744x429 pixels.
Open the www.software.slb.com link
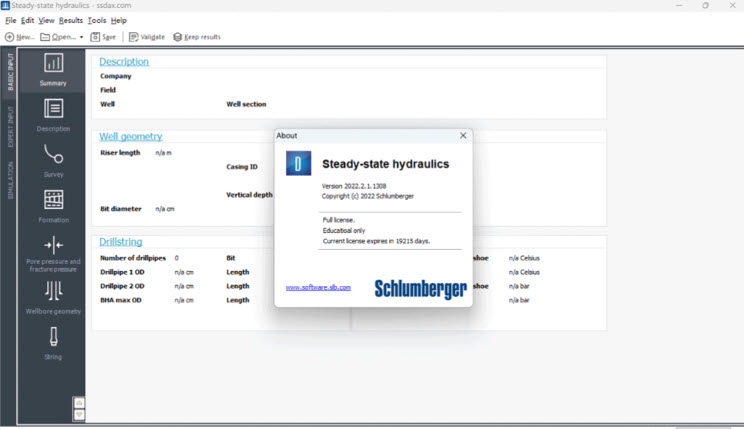click(318, 288)
